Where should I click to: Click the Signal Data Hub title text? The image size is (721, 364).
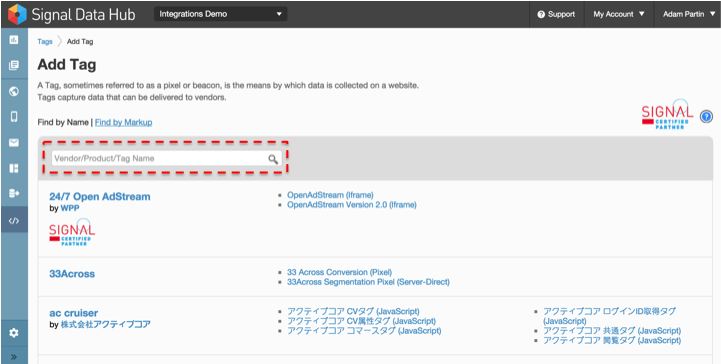point(83,14)
